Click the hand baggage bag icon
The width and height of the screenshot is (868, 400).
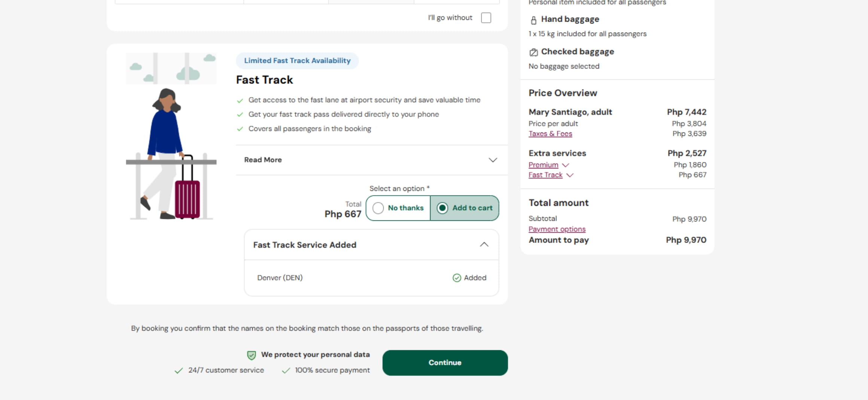tap(533, 20)
